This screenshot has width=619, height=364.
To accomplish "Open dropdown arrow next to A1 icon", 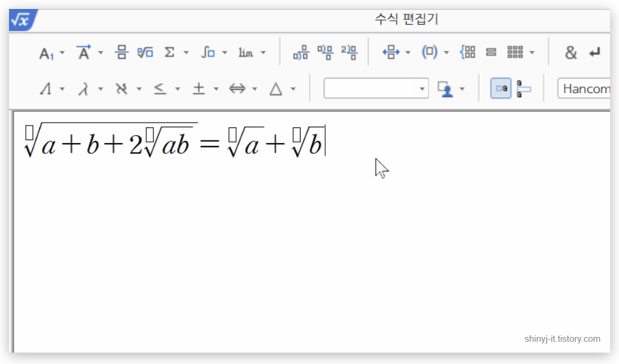I will pos(62,52).
